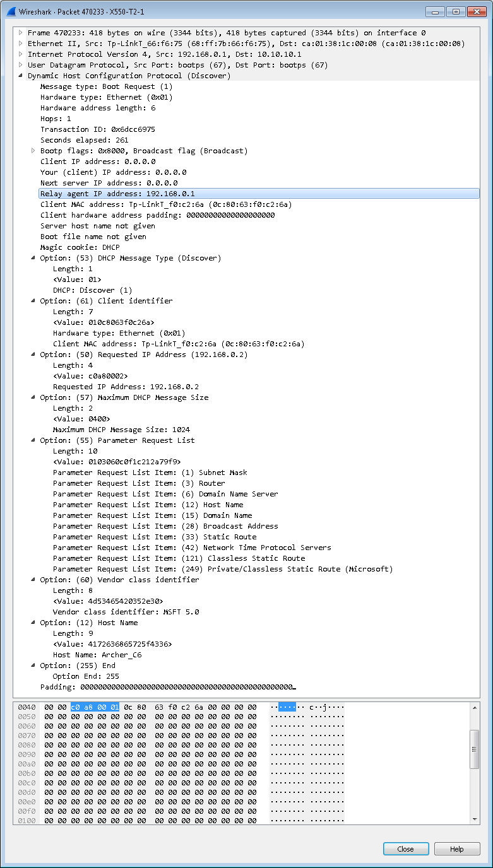
Task: Select Message type: Boot Request row
Action: tap(106, 86)
